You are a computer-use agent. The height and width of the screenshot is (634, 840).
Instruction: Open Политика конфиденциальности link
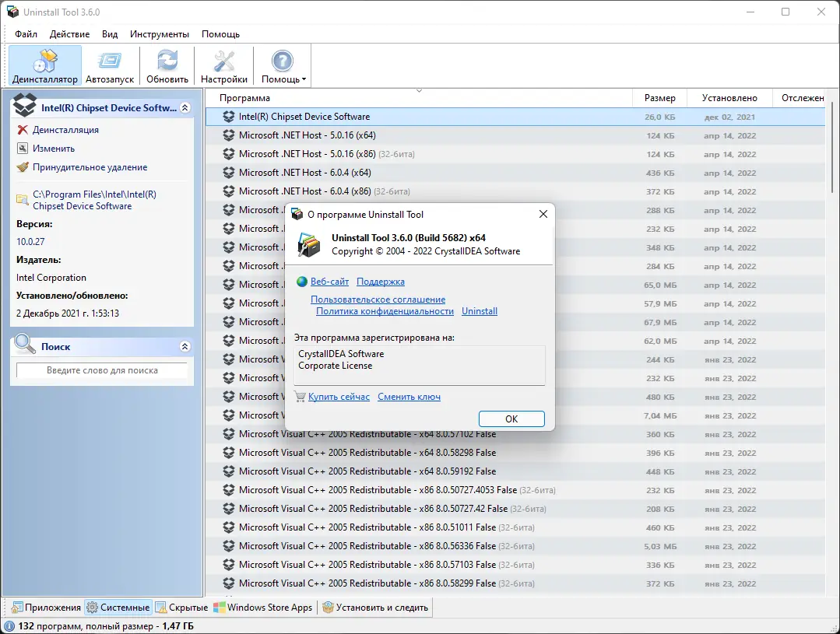pos(385,311)
